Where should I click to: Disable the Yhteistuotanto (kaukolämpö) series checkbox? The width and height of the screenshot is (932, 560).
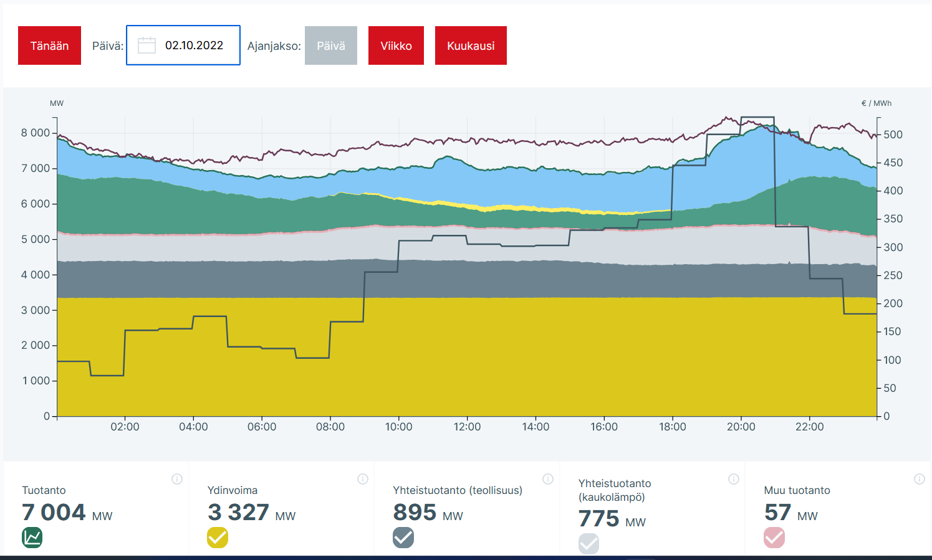(589, 543)
